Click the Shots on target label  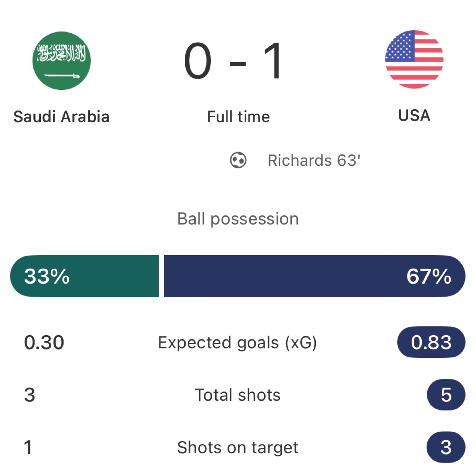point(238,447)
